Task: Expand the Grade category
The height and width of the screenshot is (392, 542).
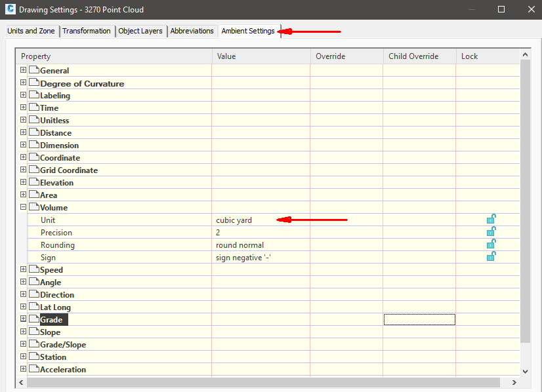Action: 23,319
